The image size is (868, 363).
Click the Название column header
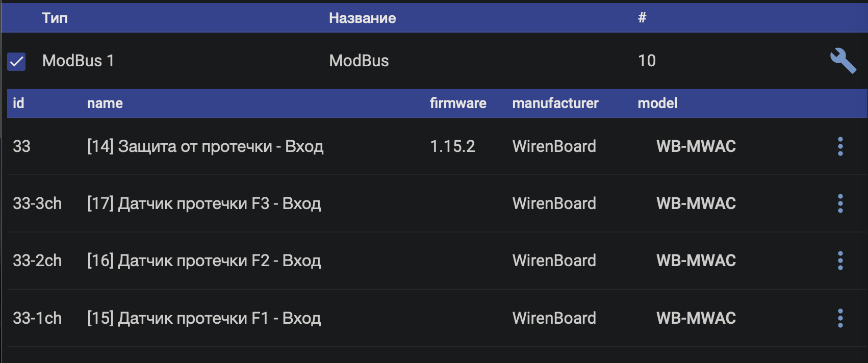click(362, 18)
